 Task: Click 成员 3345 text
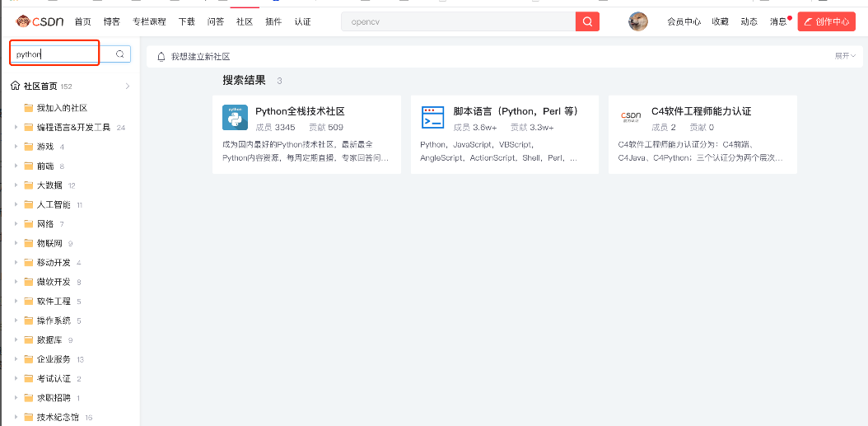tap(275, 128)
